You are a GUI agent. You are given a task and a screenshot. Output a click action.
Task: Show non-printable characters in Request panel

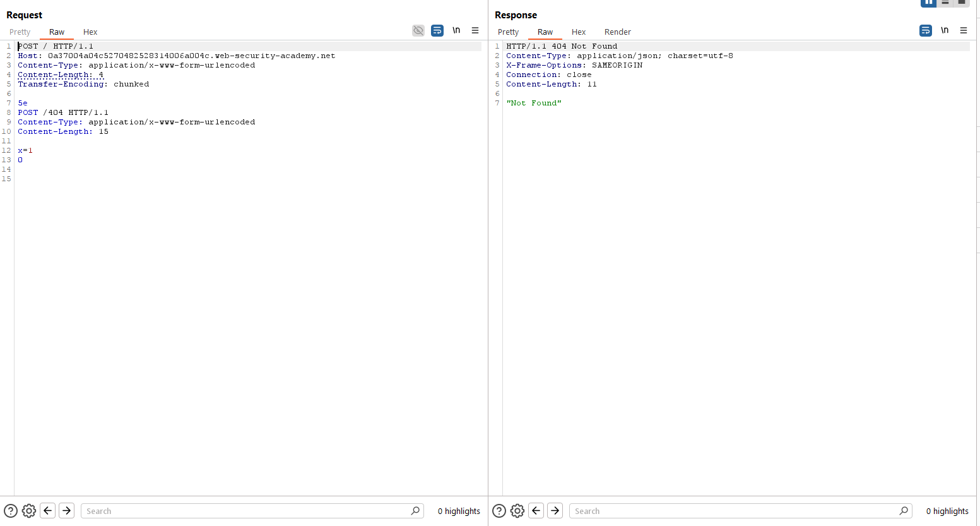click(456, 30)
